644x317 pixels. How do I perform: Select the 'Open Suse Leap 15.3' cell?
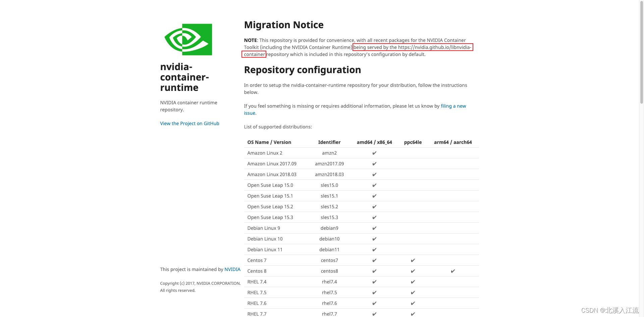click(270, 217)
